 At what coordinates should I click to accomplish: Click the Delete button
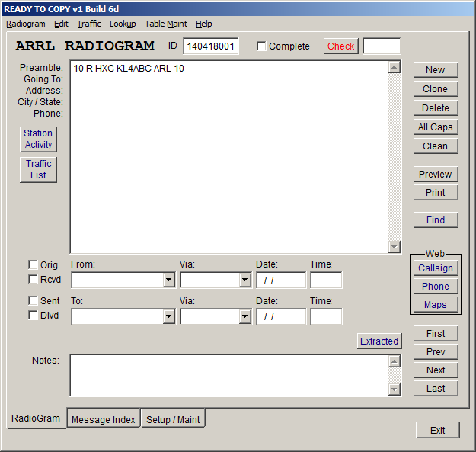(x=436, y=107)
